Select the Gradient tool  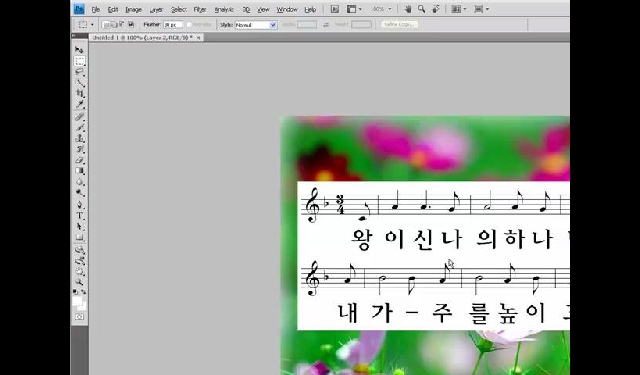(80, 171)
